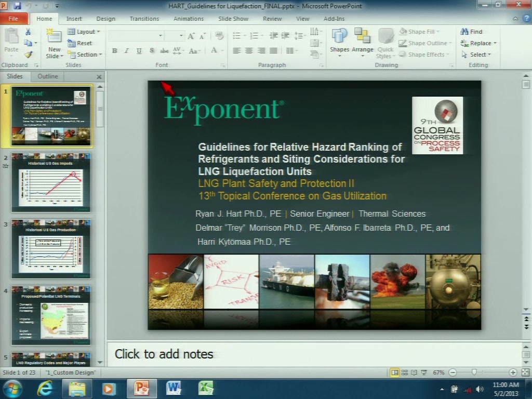Click the Format Painter brush icon
The width and height of the screenshot is (532, 399).
click(x=28, y=54)
